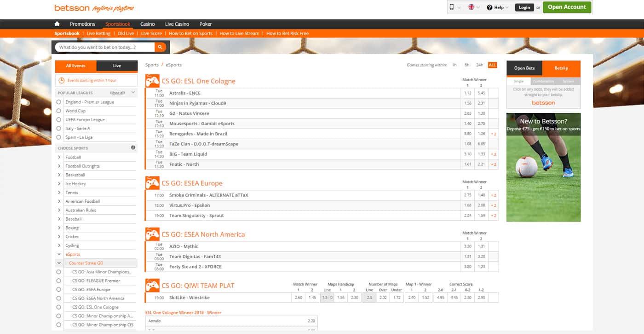Open How to Live Stream link
This screenshot has height=334, width=644.
(x=239, y=34)
